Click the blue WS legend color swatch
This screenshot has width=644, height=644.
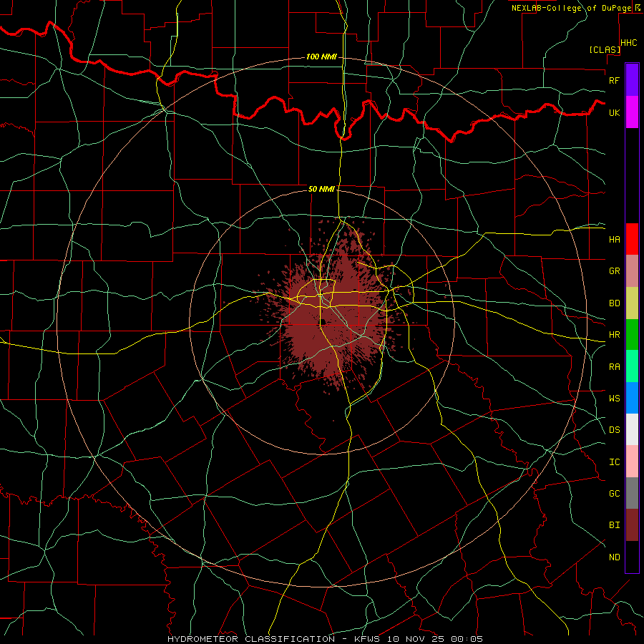pos(632,398)
